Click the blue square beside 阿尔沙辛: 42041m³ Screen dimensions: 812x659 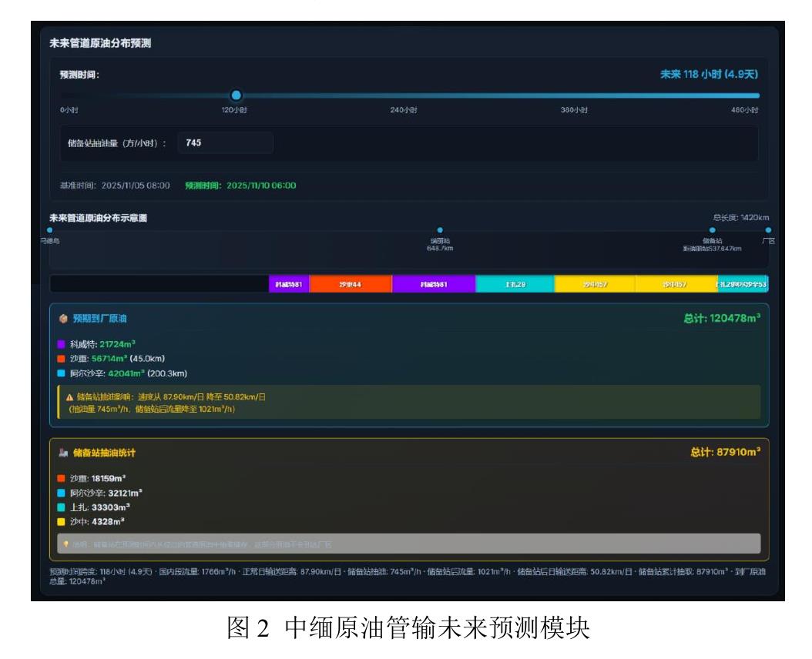point(61,373)
